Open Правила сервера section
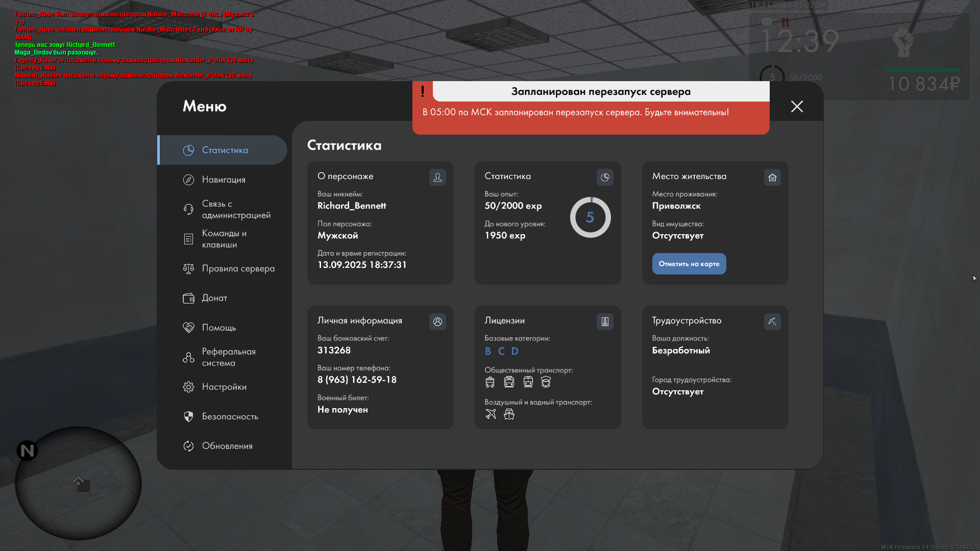 [x=238, y=268]
